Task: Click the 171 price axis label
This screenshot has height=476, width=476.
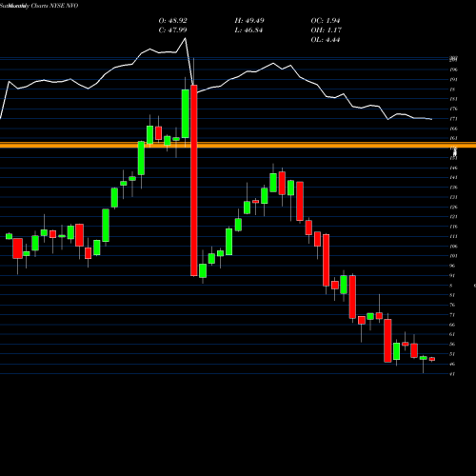Action: (x=453, y=119)
